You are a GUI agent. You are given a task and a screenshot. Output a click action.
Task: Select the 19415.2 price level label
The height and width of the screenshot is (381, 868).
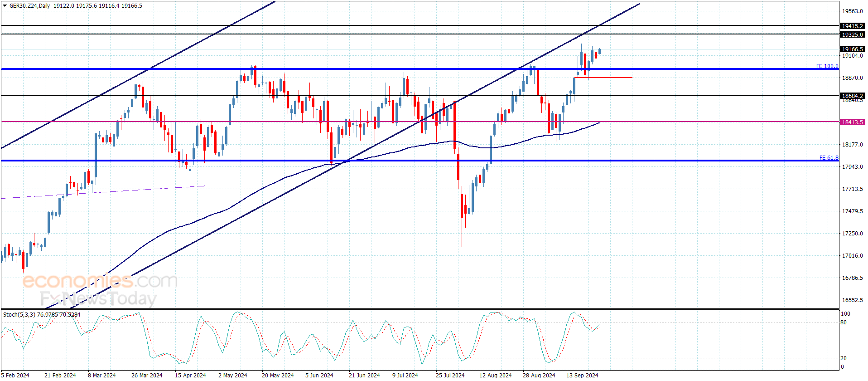pos(852,26)
